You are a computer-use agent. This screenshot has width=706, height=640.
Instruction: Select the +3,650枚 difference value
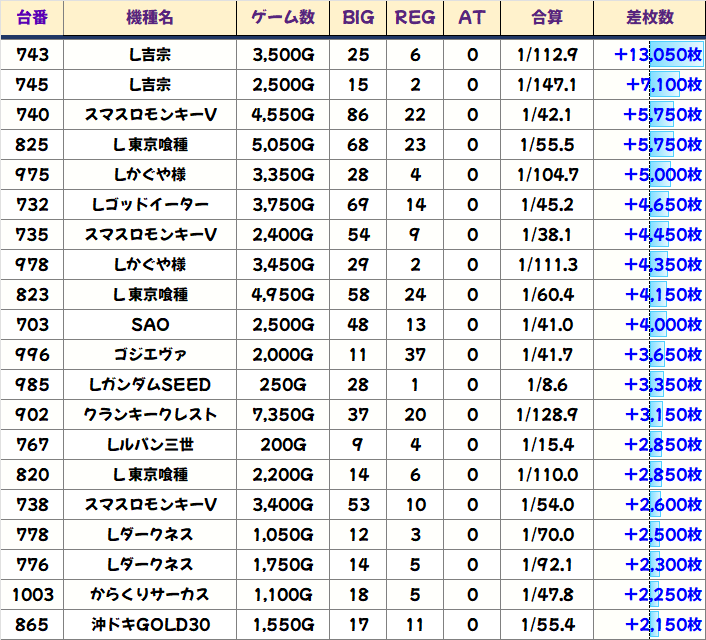click(x=663, y=355)
